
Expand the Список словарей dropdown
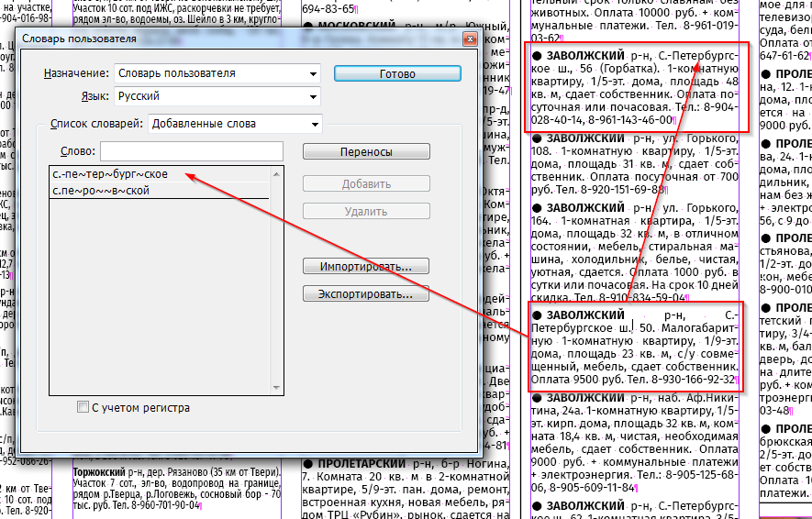point(235,124)
